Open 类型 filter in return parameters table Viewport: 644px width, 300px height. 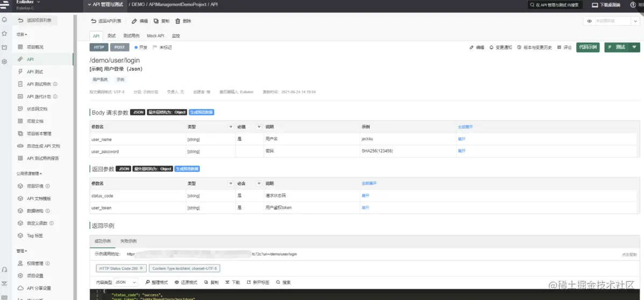[231, 184]
